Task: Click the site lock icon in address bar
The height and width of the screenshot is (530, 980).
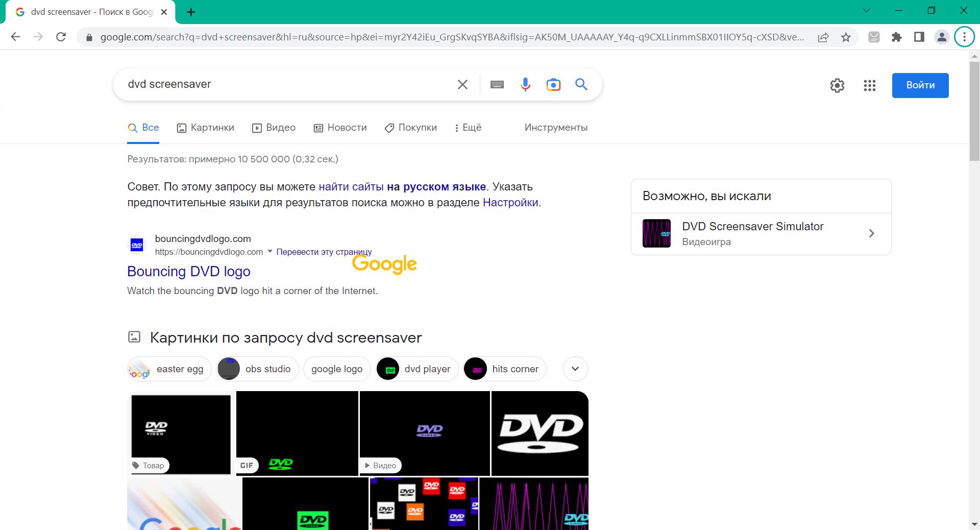Action: [89, 37]
